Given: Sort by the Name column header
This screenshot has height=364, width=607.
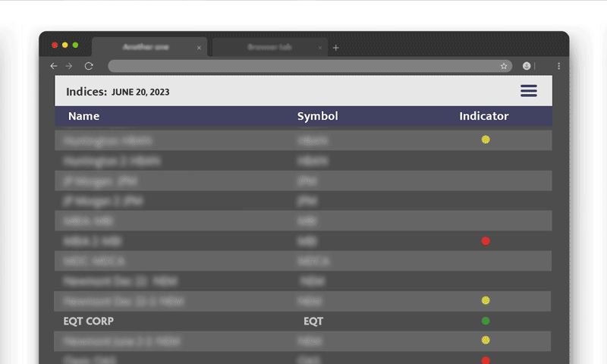Looking at the screenshot, I should [83, 116].
